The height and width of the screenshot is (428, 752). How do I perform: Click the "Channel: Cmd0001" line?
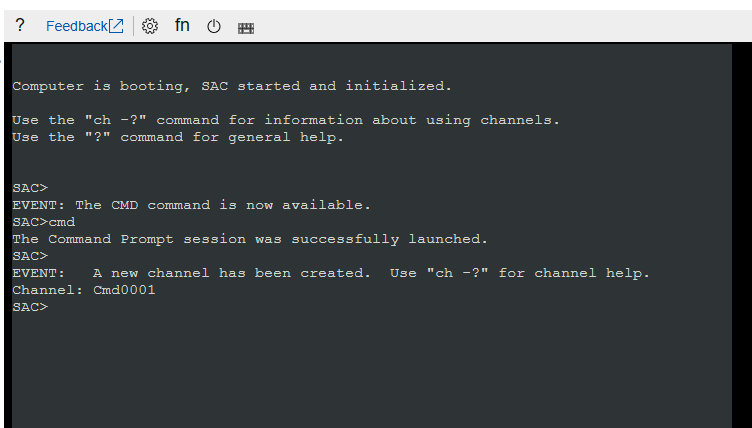(x=84, y=290)
